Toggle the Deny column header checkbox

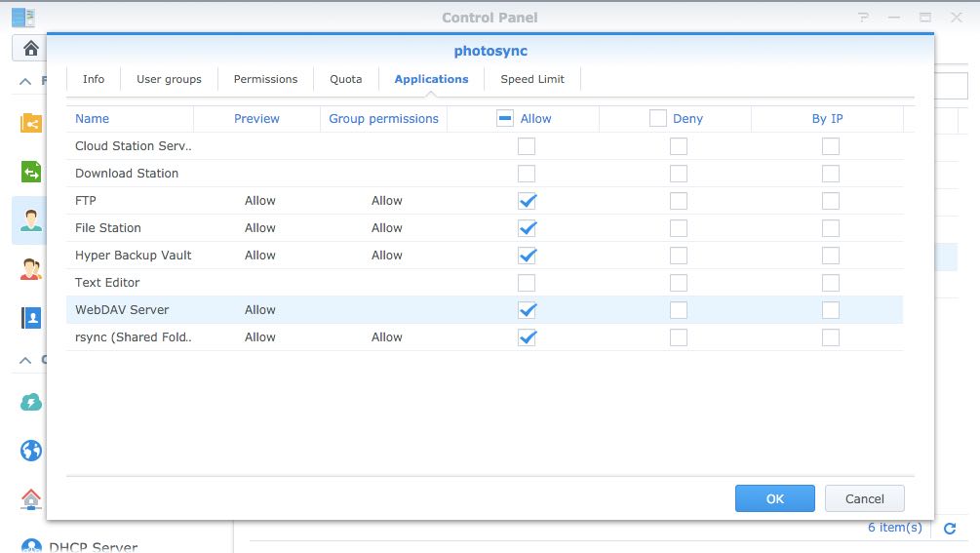coord(657,118)
